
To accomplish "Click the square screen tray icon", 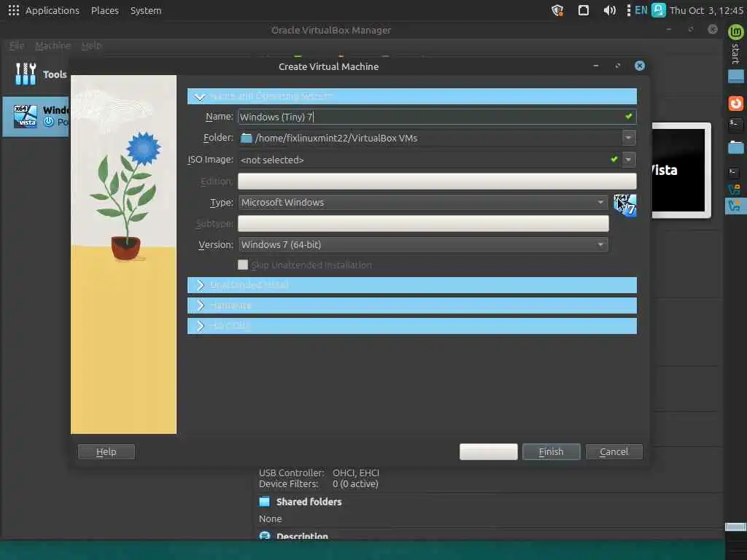I will (583, 10).
